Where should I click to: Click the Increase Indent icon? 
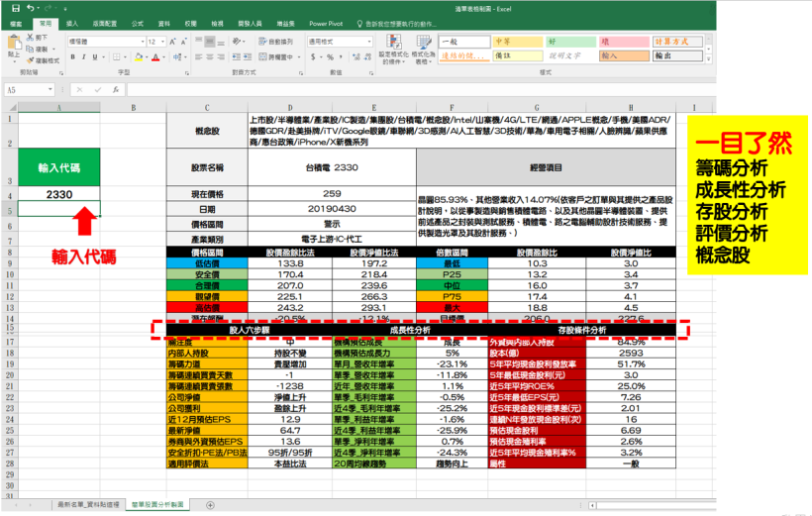pos(248,57)
